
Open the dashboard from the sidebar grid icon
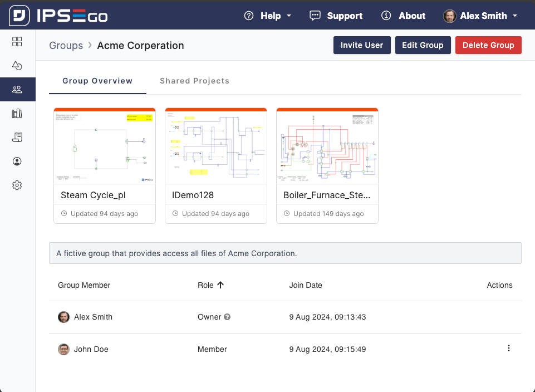(17, 41)
